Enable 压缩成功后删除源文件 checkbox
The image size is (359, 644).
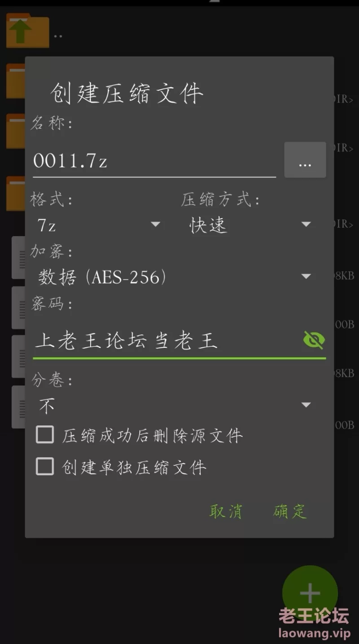click(x=45, y=435)
